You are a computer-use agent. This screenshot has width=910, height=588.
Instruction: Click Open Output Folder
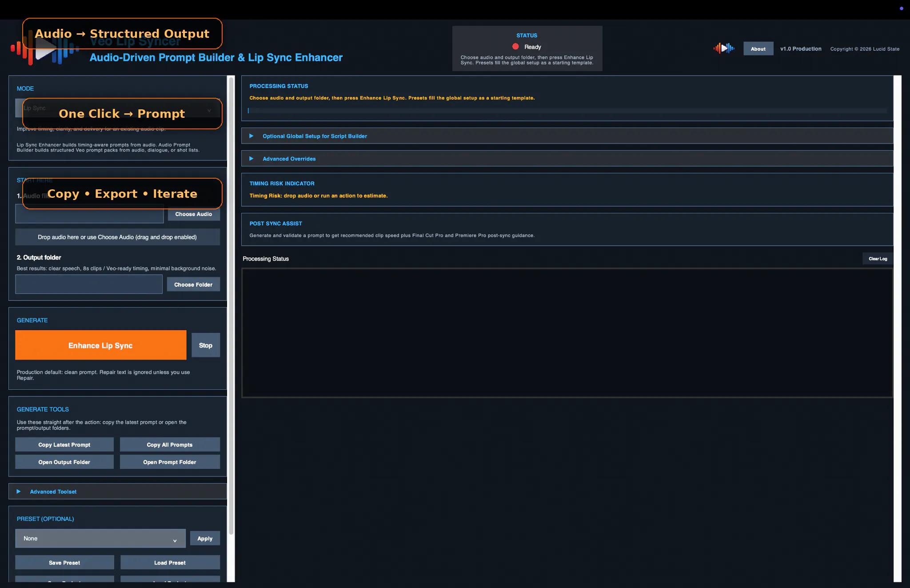coord(64,462)
